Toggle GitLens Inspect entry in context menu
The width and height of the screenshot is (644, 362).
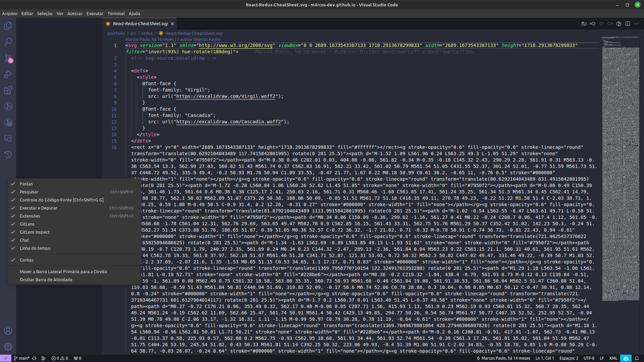[74, 232]
